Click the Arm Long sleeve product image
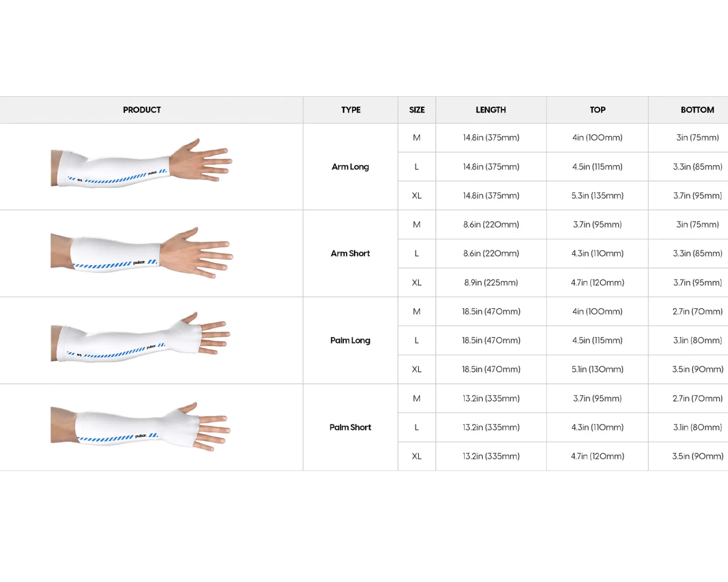The width and height of the screenshot is (728, 582). 141,164
